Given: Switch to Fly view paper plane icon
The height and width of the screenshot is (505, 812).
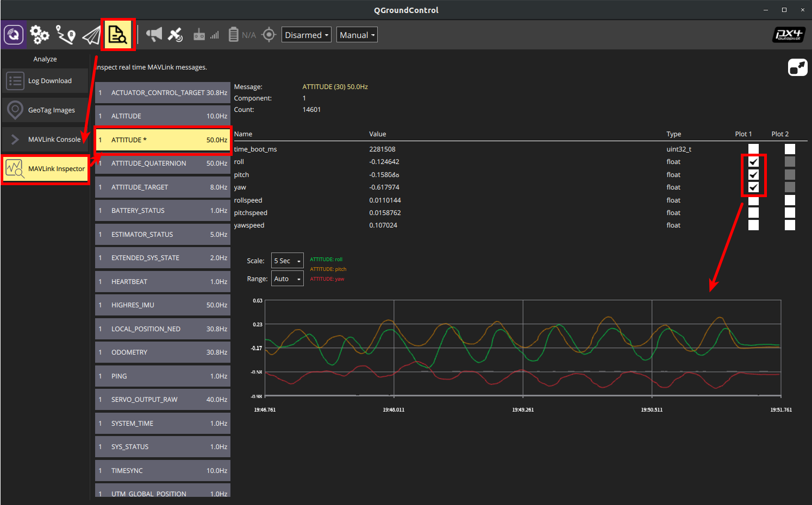Looking at the screenshot, I should pyautogui.click(x=91, y=35).
